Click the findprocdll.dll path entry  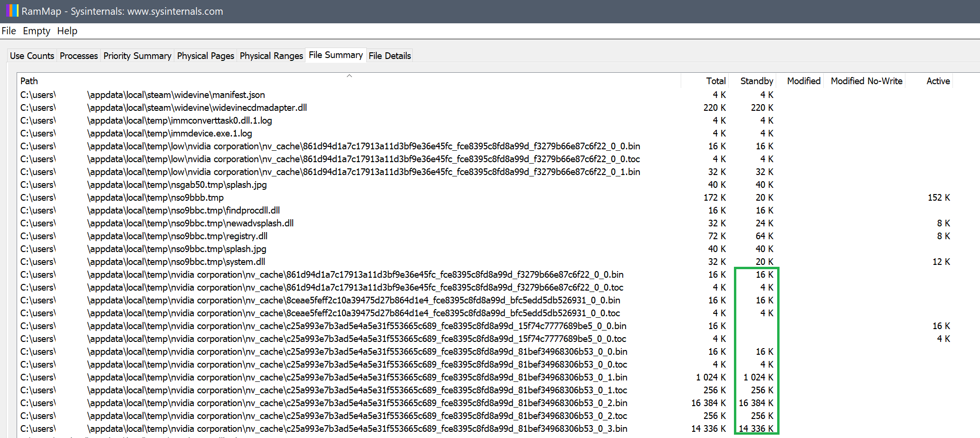[150, 210]
